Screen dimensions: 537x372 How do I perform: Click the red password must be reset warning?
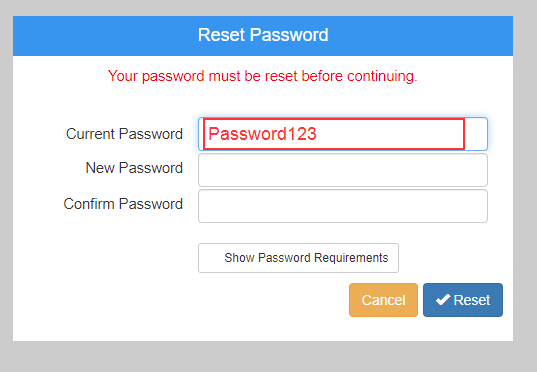(263, 76)
